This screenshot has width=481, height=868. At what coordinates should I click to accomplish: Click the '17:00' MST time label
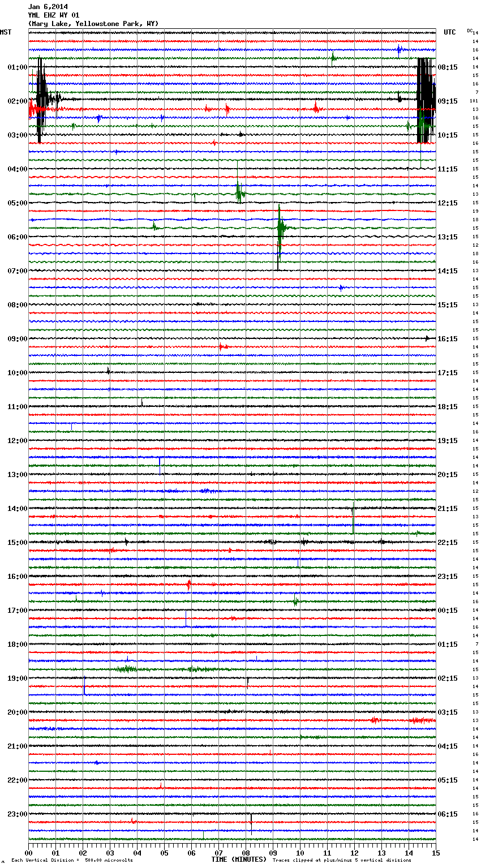[x=17, y=611]
